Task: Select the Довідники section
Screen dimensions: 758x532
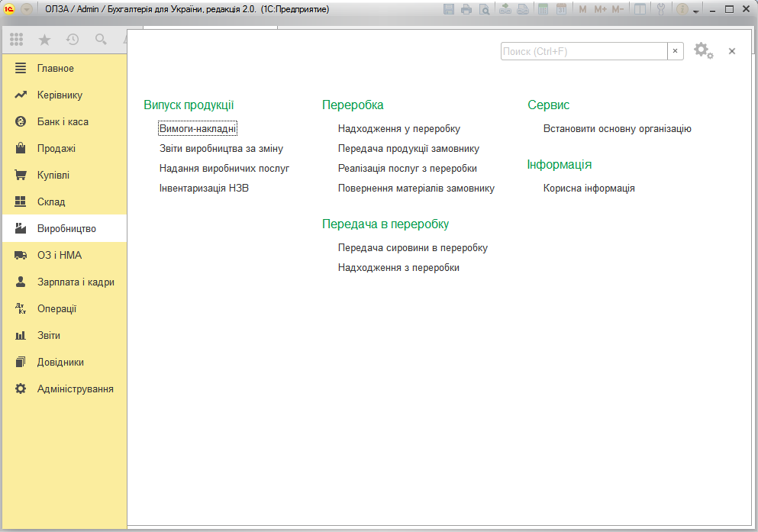Action: (65, 363)
